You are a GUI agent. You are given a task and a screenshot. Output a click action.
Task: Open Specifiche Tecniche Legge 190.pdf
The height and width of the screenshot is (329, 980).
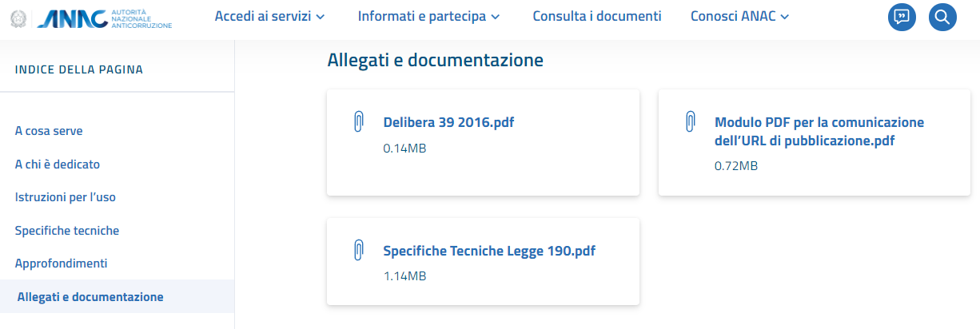(489, 251)
